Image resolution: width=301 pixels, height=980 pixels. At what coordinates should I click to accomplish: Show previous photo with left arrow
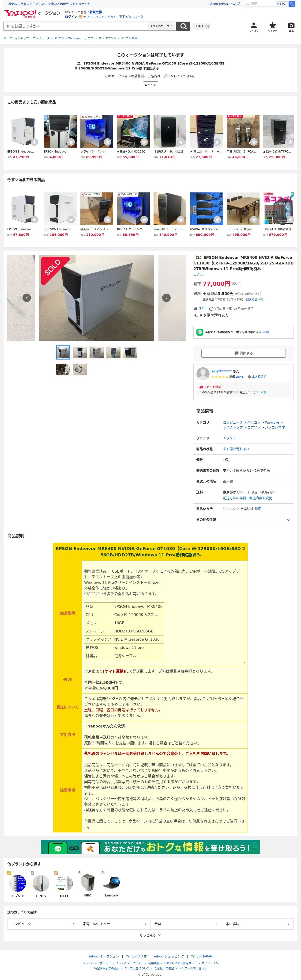(x=26, y=298)
